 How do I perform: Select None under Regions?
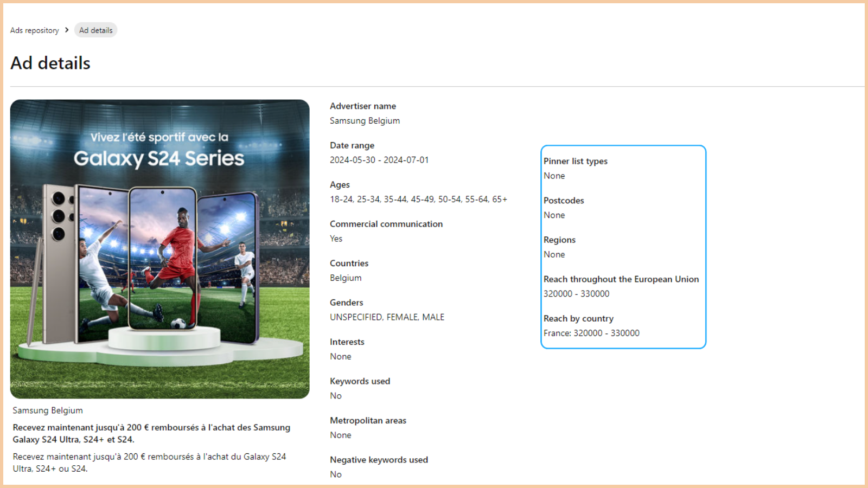click(554, 254)
